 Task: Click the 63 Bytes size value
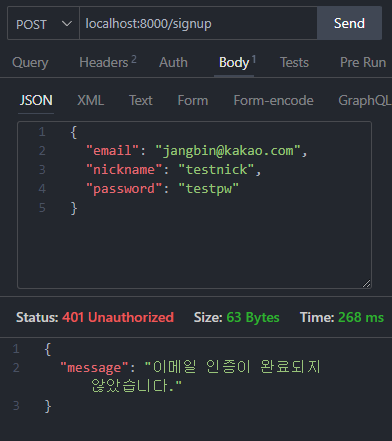click(x=253, y=317)
